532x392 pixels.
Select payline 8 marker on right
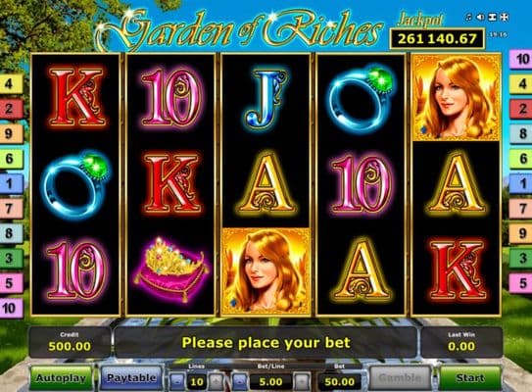click(521, 133)
